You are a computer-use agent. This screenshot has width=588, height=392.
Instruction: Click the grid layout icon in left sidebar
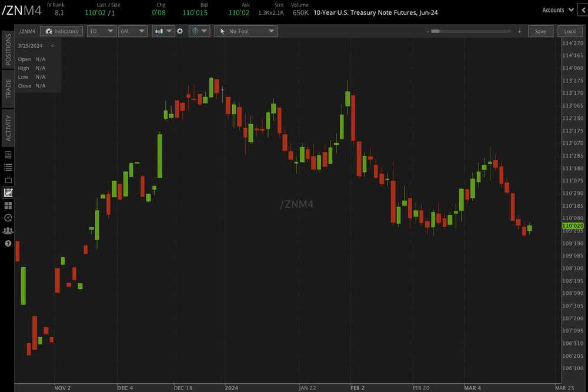point(8,205)
